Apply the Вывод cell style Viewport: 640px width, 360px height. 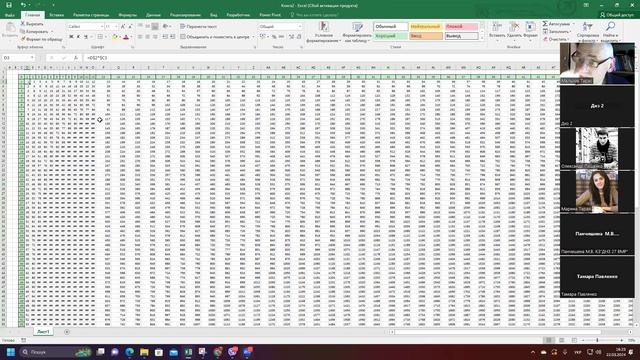pyautogui.click(x=461, y=36)
